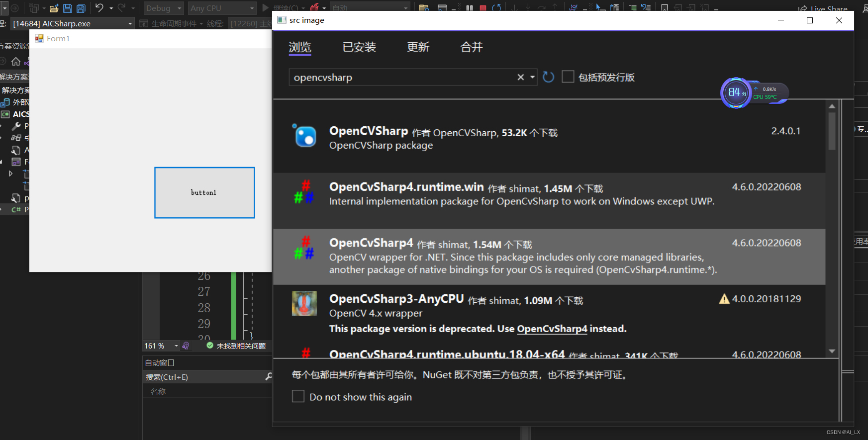Click the Open File folder icon in toolbar

click(x=54, y=8)
